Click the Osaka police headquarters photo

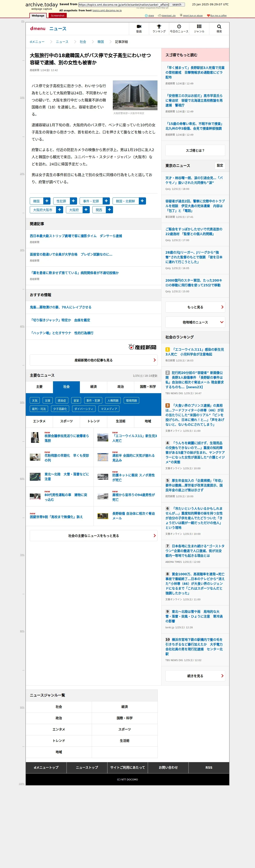[135, 95]
